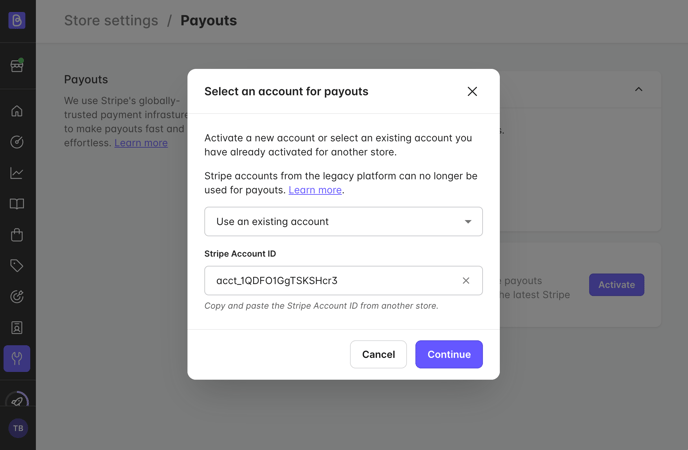Click the top-left app logo
Image resolution: width=688 pixels, height=450 pixels.
coord(17,20)
